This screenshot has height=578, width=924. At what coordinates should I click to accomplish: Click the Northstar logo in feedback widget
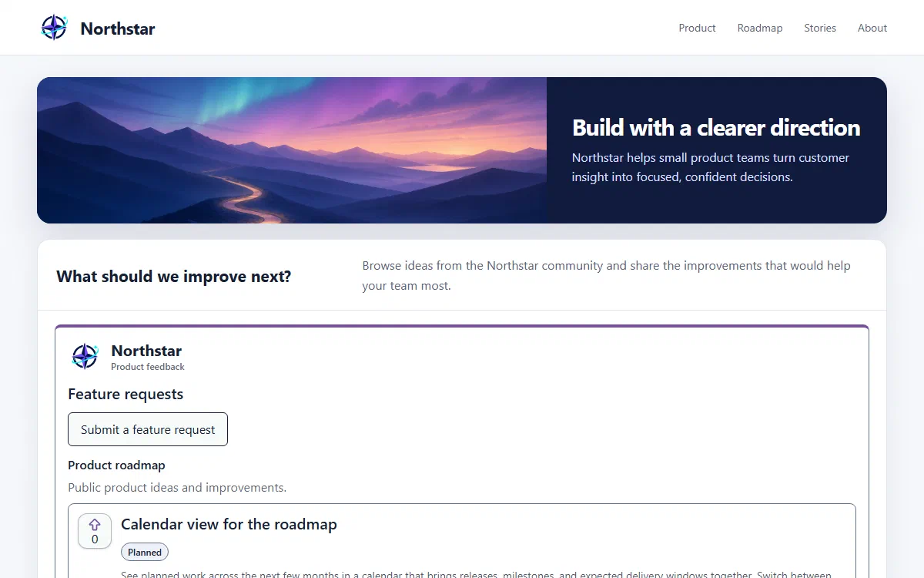[x=85, y=356]
